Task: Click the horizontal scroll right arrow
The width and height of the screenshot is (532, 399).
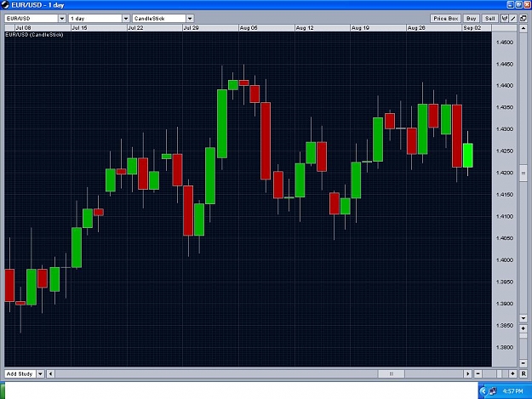Action: (468, 374)
